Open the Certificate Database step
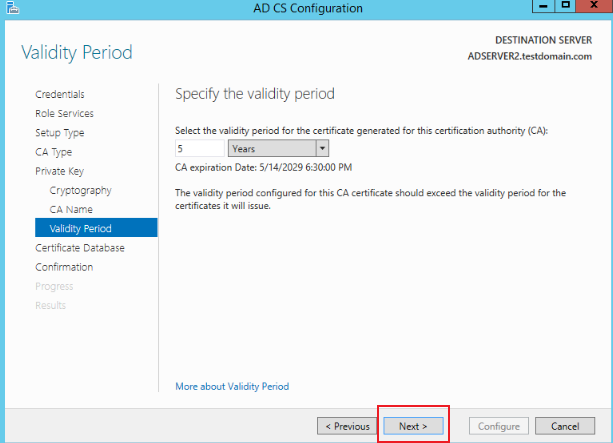The height and width of the screenshot is (443, 613). click(80, 248)
